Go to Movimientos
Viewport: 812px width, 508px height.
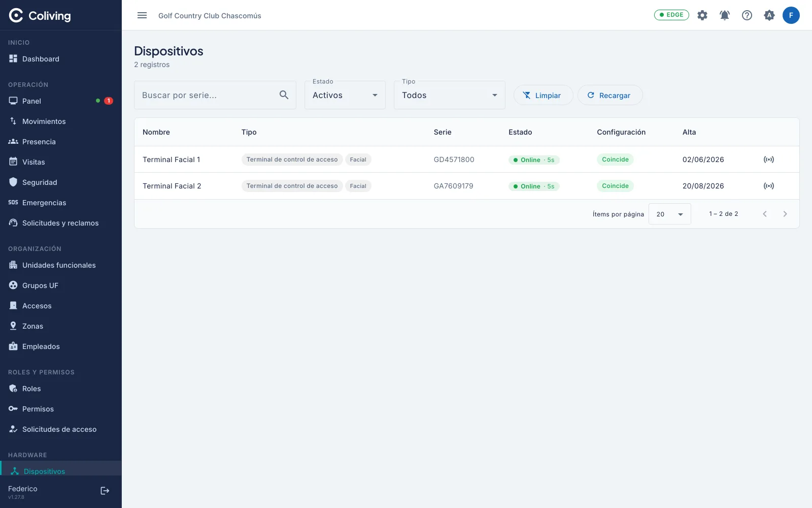tap(61, 121)
